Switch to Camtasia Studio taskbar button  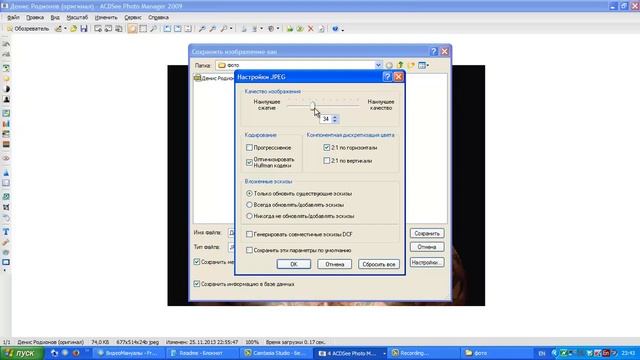tap(275, 353)
